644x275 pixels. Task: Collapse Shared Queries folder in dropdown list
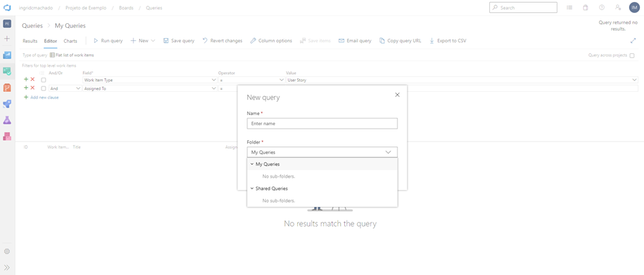[251, 189]
